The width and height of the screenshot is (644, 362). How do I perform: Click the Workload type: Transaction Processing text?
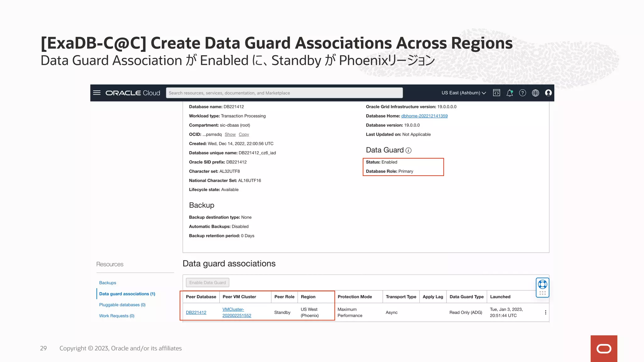click(x=227, y=116)
